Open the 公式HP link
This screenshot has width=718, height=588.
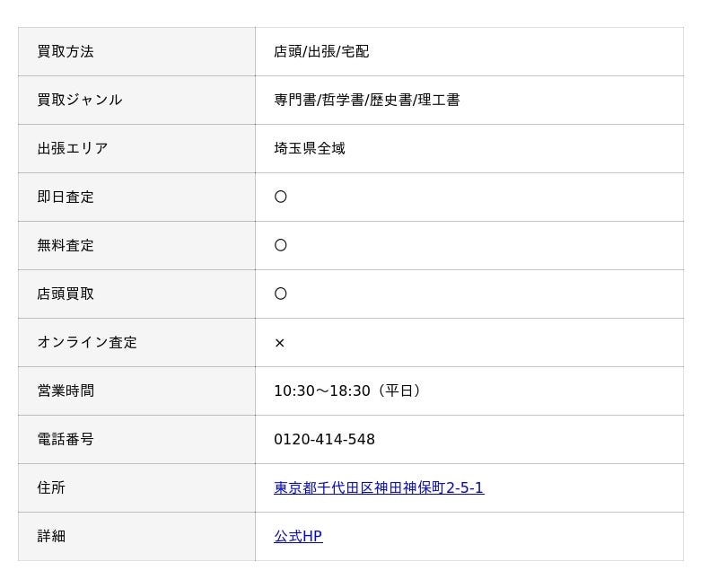click(x=298, y=536)
